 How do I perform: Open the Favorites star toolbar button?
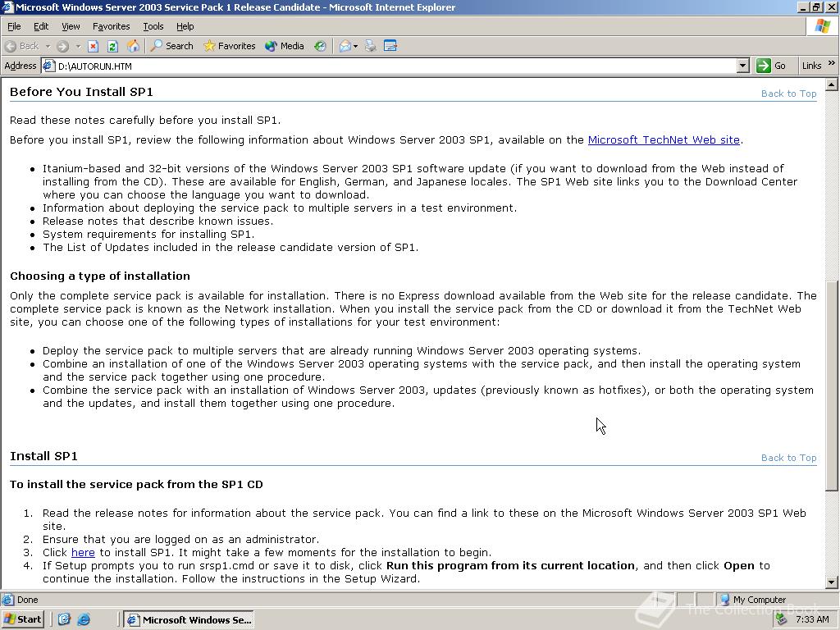(x=230, y=46)
